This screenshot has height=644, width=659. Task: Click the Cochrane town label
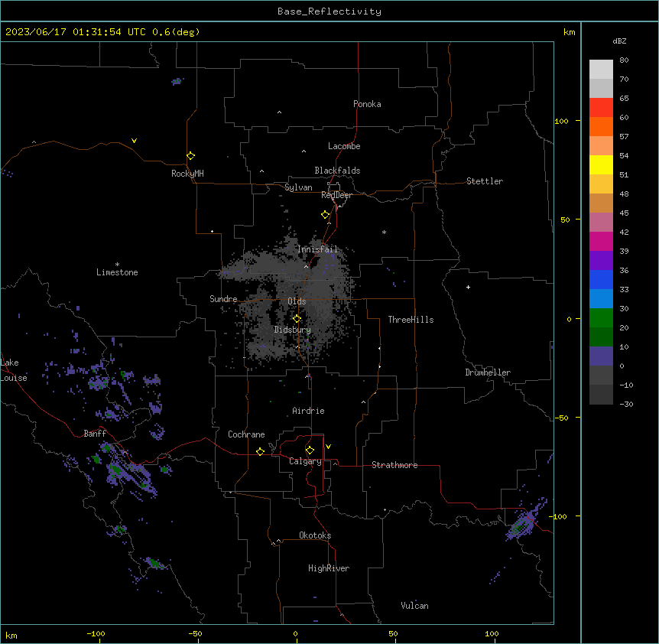coord(246,434)
